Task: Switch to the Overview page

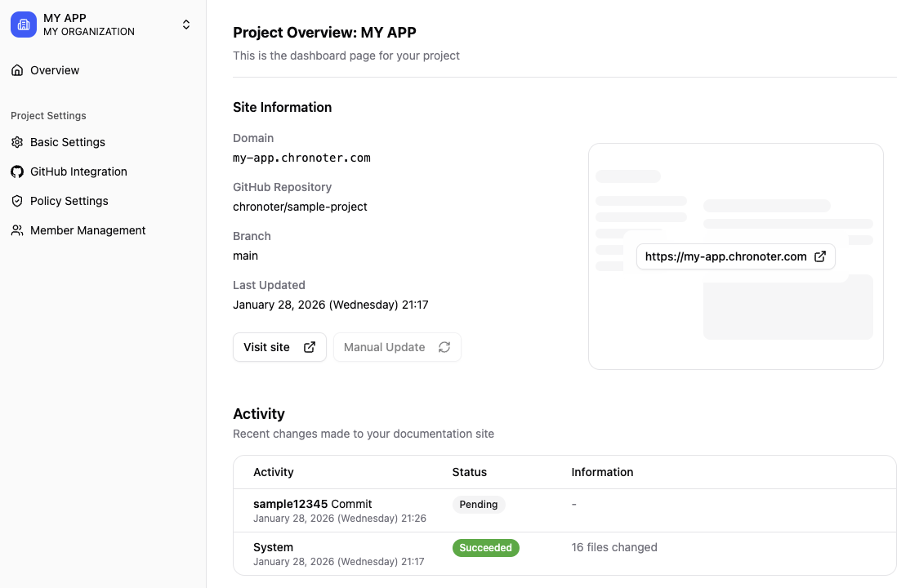Action: [55, 70]
